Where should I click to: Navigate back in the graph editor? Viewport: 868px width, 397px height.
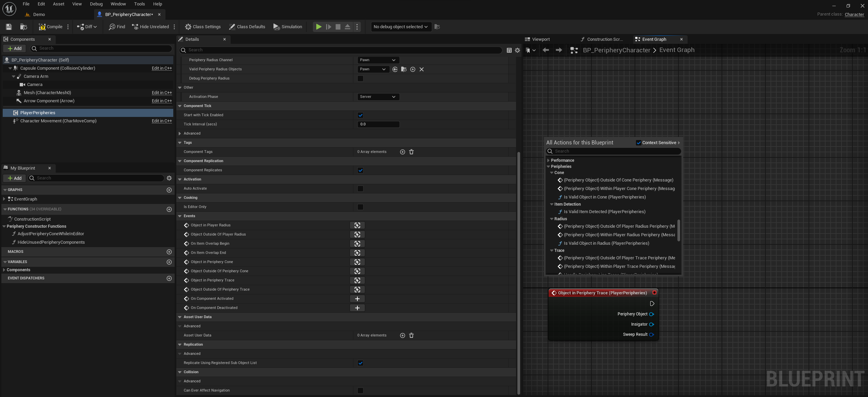(546, 50)
